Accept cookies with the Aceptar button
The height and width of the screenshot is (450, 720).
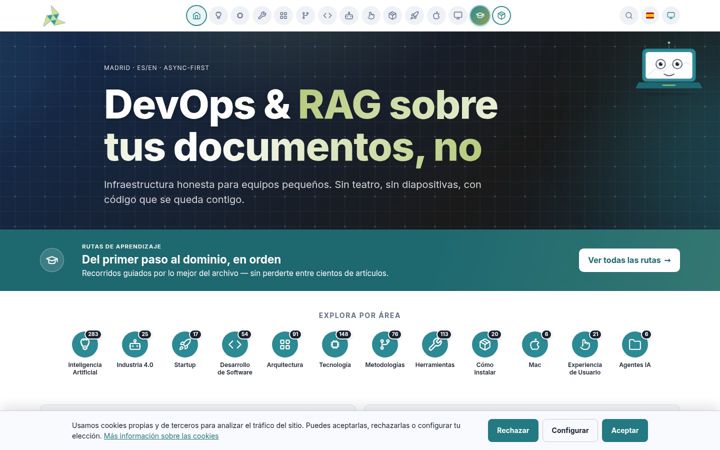coord(625,431)
